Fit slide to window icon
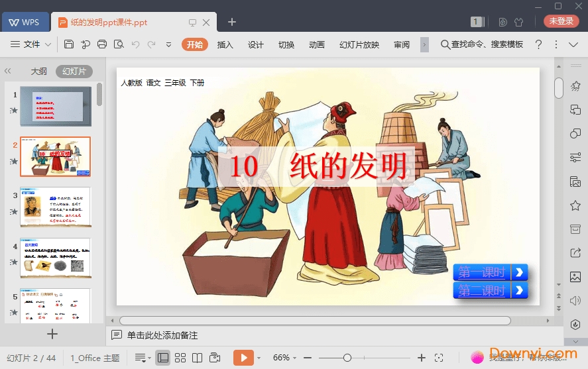The image size is (588, 369). pos(439,358)
